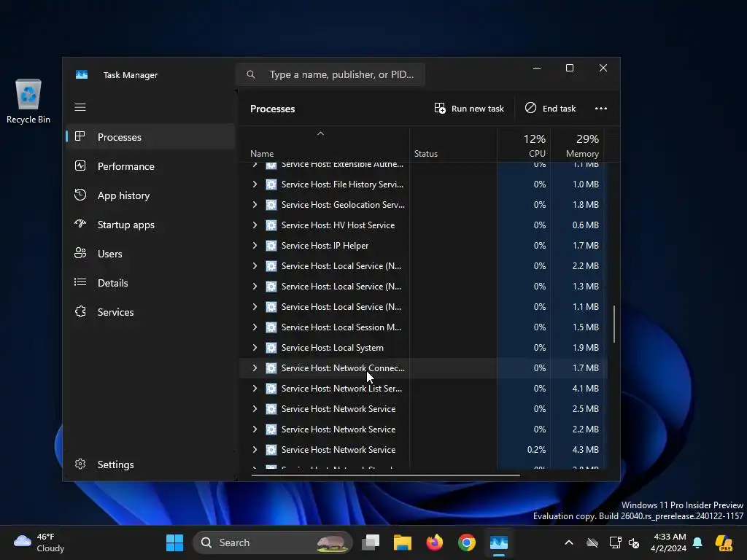Viewport: 747px width, 560px height.
Task: Click the Services puzzle icon
Action: click(x=80, y=311)
